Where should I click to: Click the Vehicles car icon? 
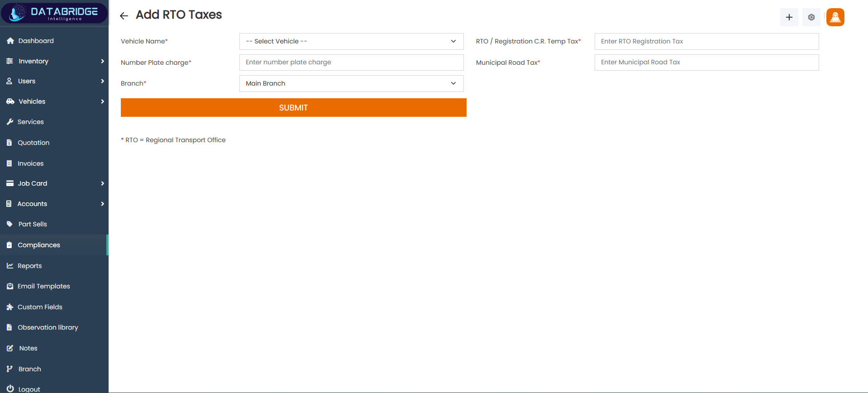[10, 101]
